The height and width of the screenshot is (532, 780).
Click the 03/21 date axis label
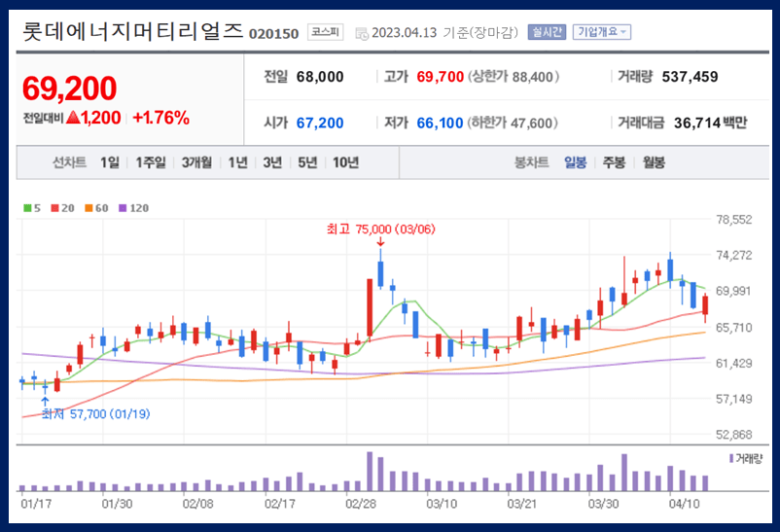click(x=522, y=504)
